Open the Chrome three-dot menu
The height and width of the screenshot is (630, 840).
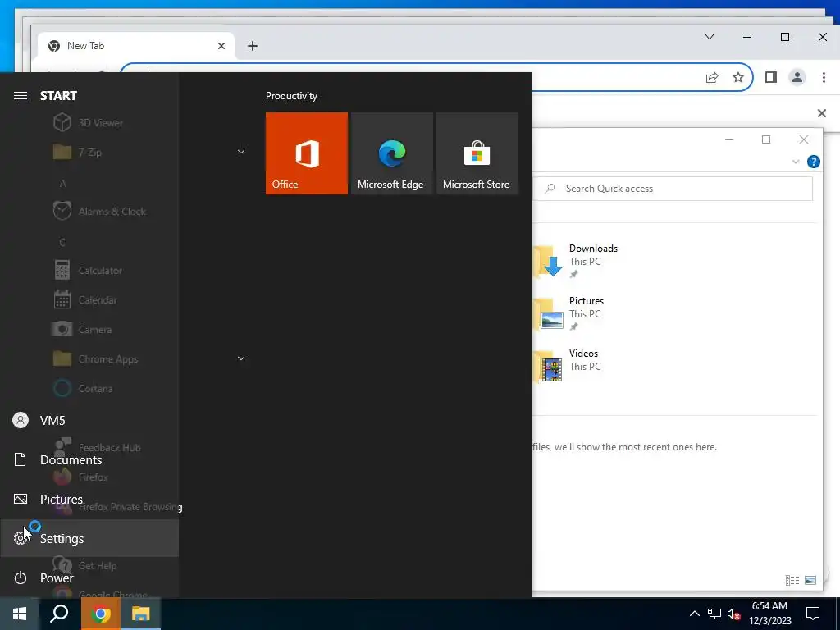click(824, 78)
